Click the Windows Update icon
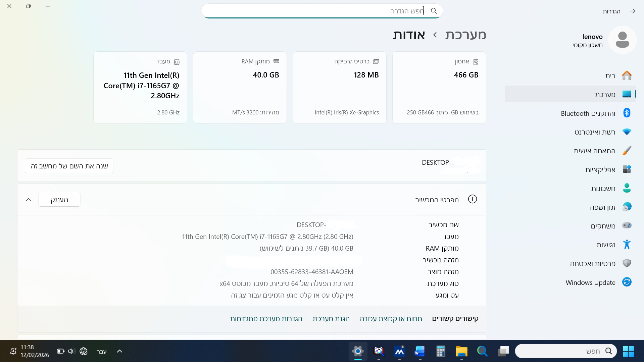 tap(627, 282)
